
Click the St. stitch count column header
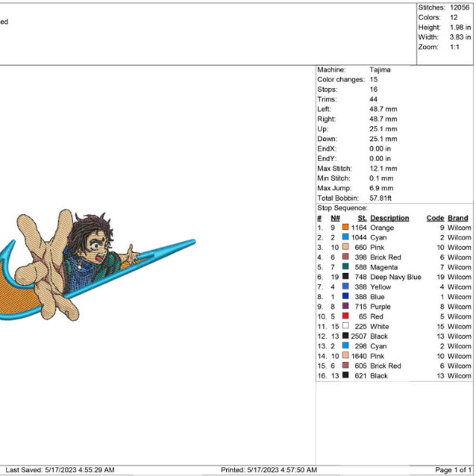pos(362,218)
